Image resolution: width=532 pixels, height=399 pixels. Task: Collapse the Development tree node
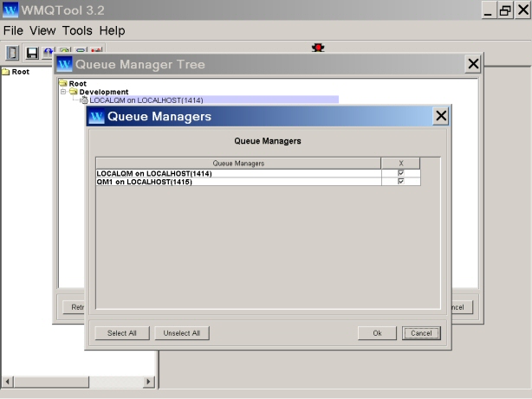63,92
